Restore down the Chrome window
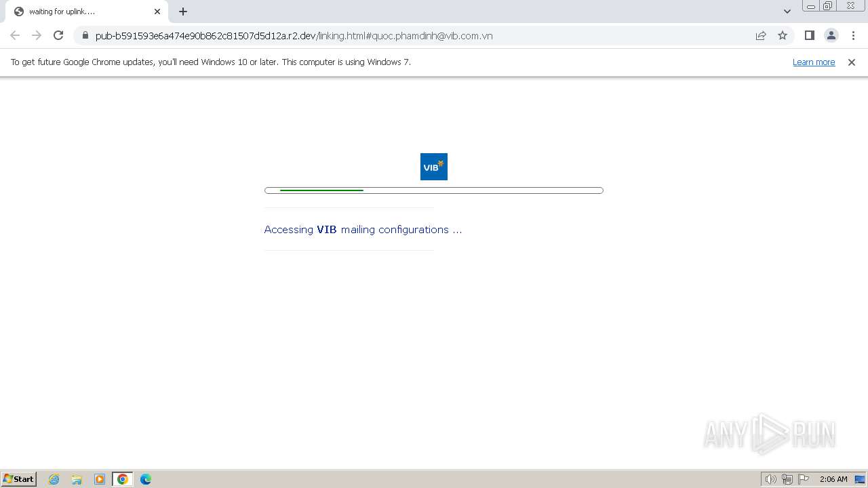This screenshot has width=868, height=488. tap(828, 6)
